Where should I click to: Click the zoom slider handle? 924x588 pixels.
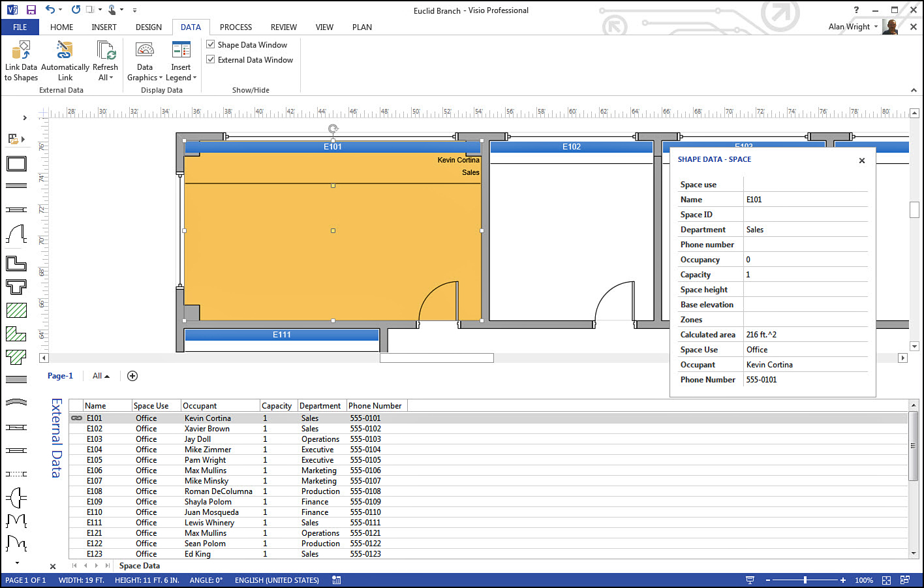pyautogui.click(x=805, y=580)
